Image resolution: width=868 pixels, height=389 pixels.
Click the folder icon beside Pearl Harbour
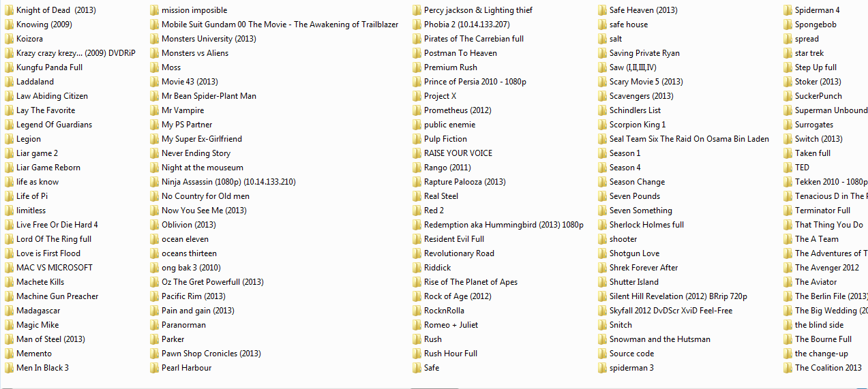click(154, 368)
